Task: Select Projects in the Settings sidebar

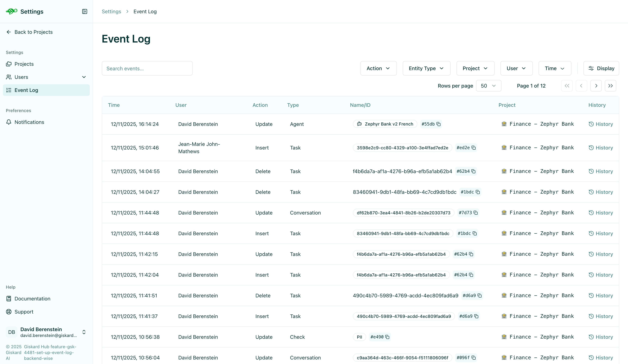Action: click(24, 64)
